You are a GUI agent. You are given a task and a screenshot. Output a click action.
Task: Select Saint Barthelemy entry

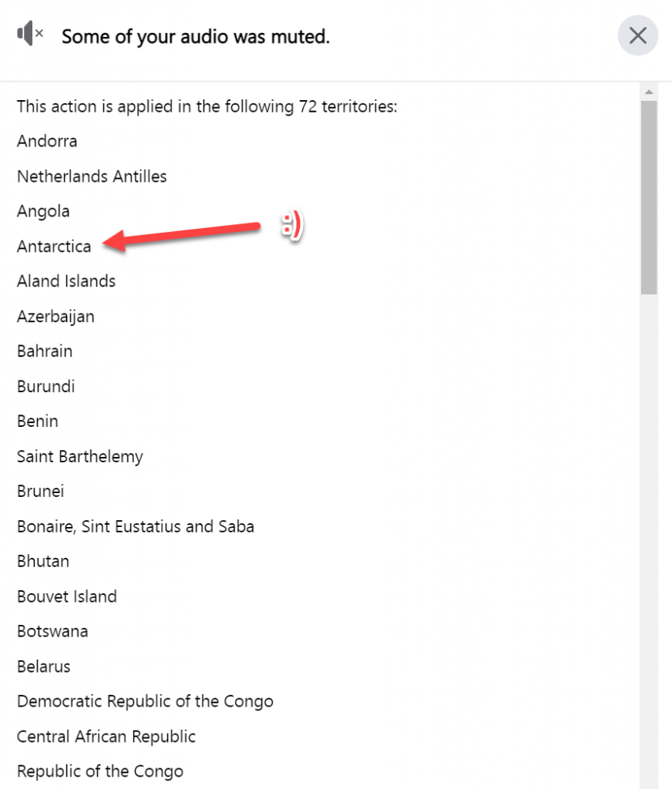pos(80,456)
